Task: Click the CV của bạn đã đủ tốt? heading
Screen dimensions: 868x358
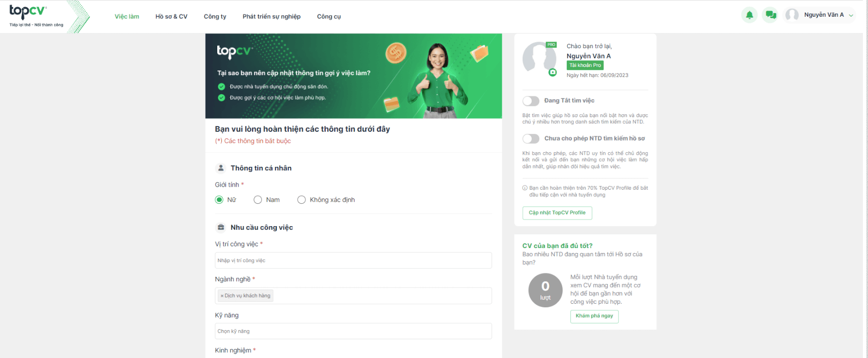Action: [x=557, y=246]
